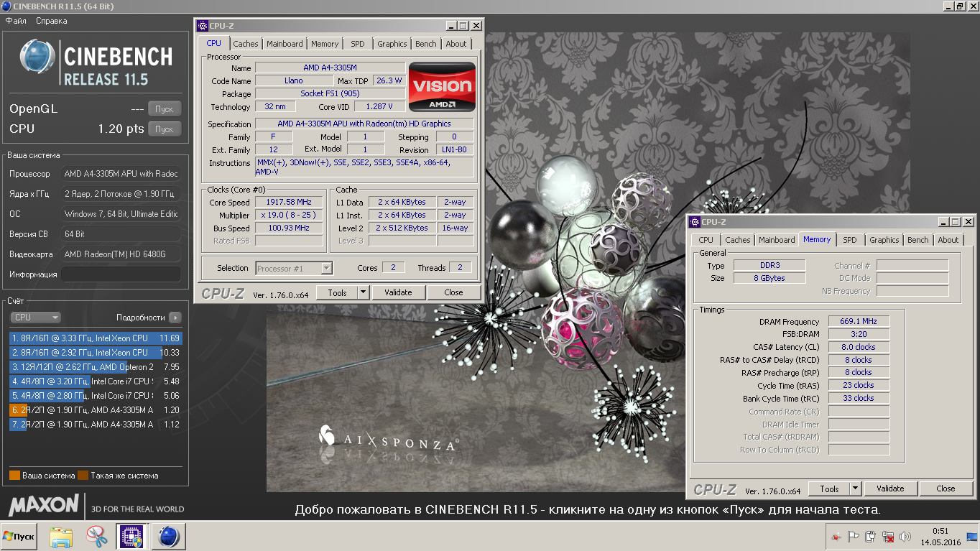
Task: Select ranking row 4 Intel Core i7 5.48
Action: [x=96, y=381]
